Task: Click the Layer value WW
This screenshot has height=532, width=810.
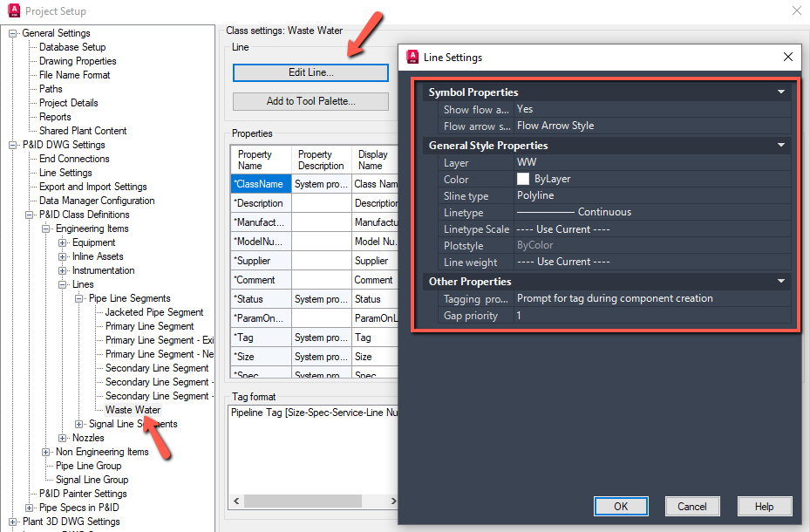Action: pyautogui.click(x=652, y=162)
